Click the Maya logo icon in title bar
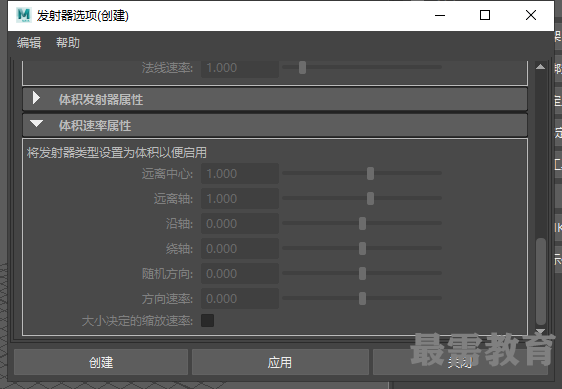The image size is (562, 389). pyautogui.click(x=24, y=15)
